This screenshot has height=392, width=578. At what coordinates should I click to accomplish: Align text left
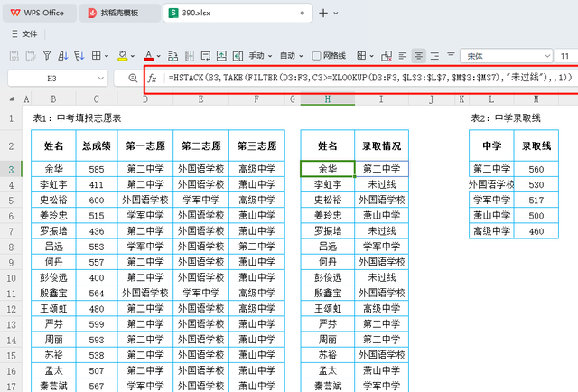pyautogui.click(x=403, y=56)
